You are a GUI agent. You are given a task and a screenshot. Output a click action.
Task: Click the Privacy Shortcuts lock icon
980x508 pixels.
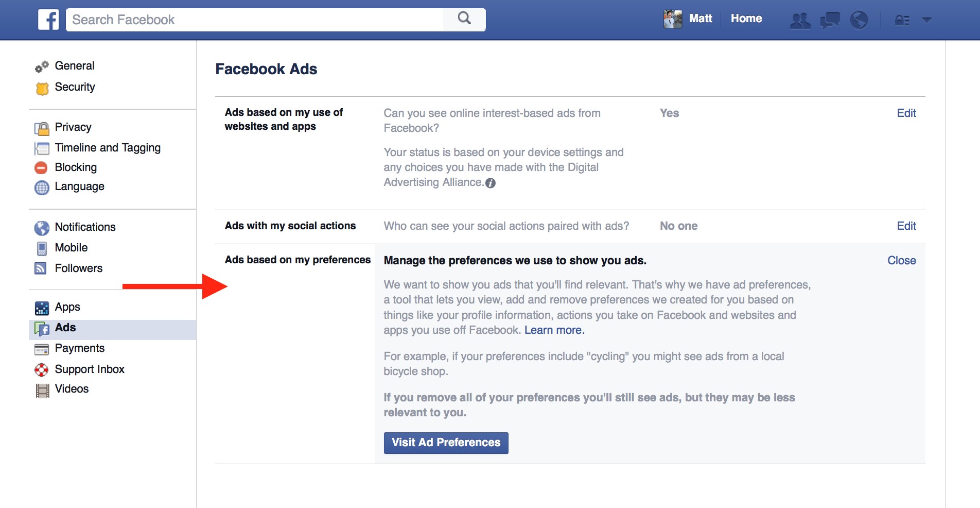(x=902, y=20)
